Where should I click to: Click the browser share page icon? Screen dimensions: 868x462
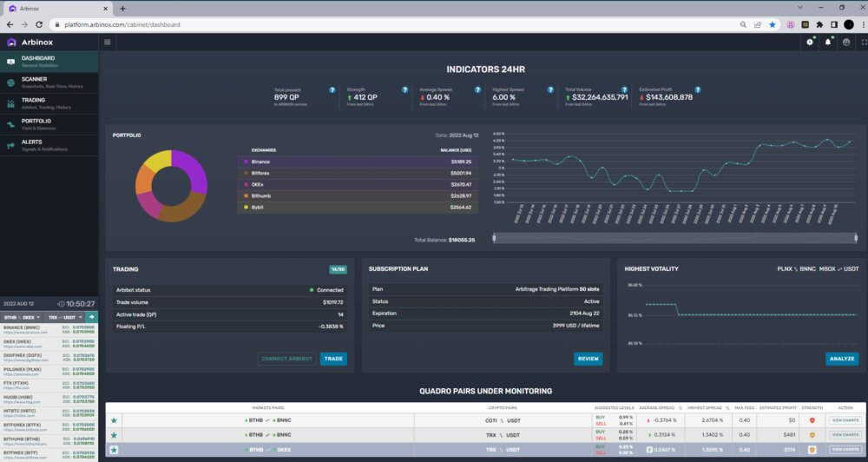[x=758, y=24]
